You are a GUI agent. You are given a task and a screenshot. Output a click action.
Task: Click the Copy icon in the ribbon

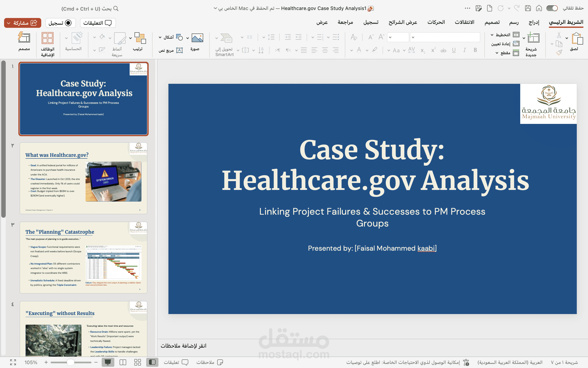point(559,44)
